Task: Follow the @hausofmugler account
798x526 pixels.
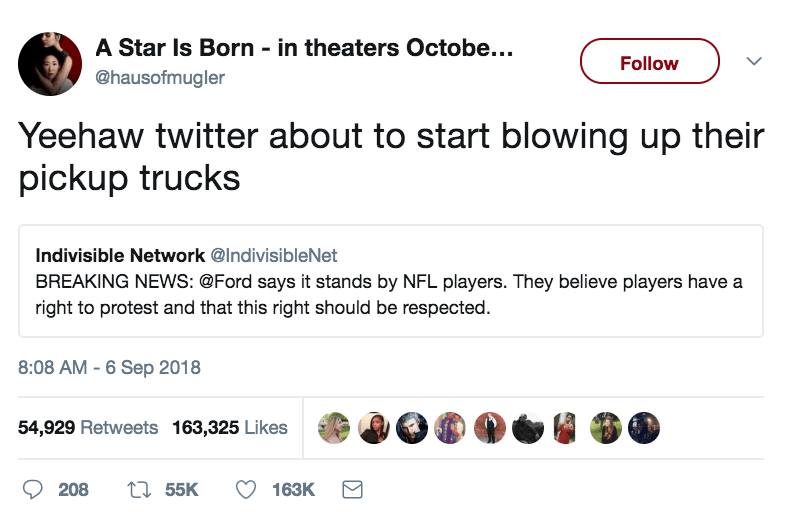Action: pos(649,63)
